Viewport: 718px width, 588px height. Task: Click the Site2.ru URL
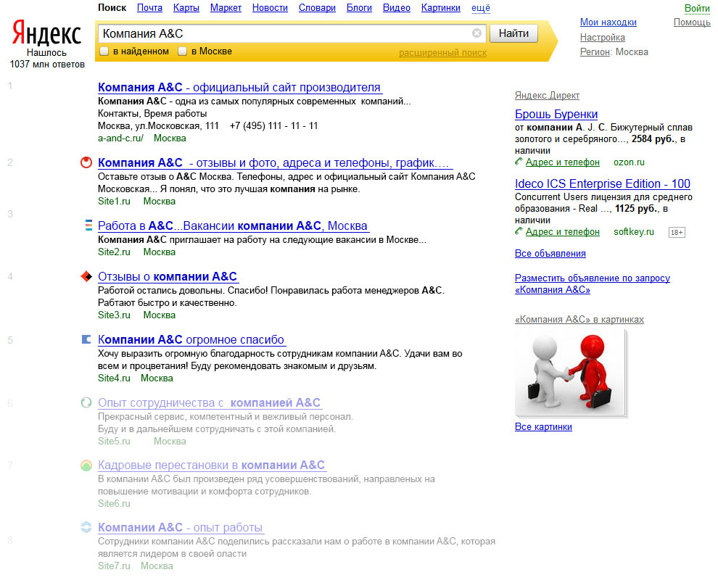[x=114, y=252]
